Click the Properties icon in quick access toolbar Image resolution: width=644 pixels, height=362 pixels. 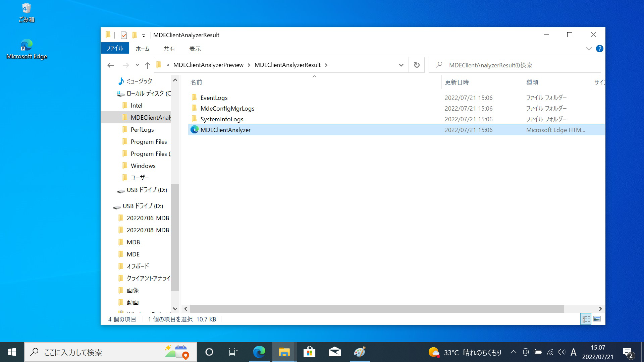(x=124, y=35)
